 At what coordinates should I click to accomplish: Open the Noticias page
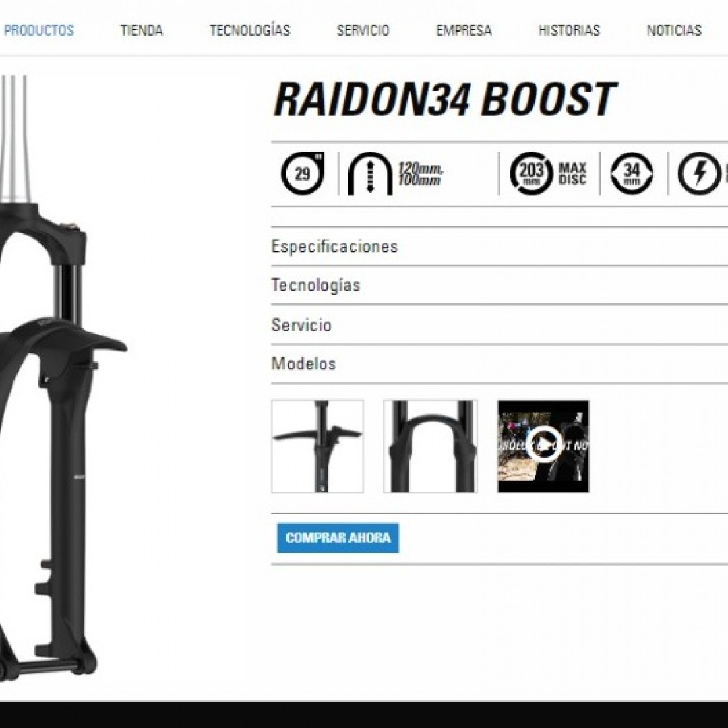click(674, 30)
